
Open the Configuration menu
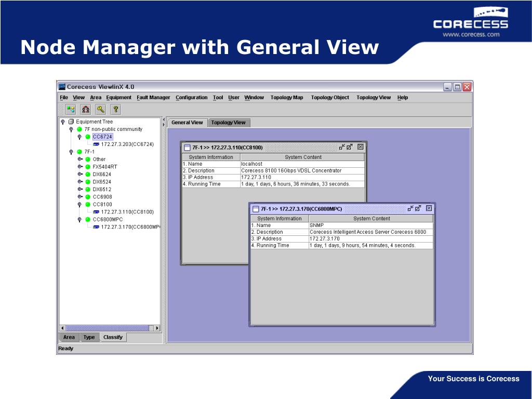(x=191, y=97)
